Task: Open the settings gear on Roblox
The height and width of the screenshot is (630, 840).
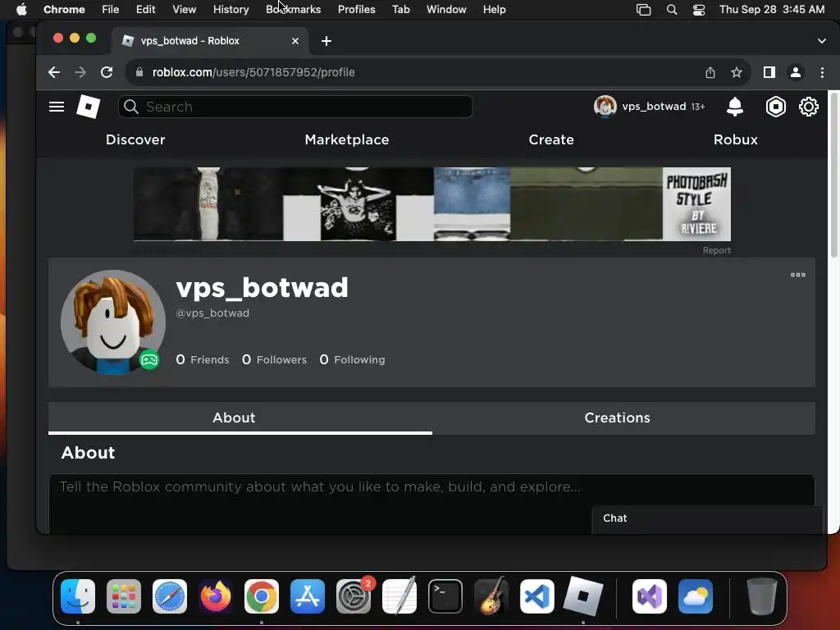Action: click(808, 107)
